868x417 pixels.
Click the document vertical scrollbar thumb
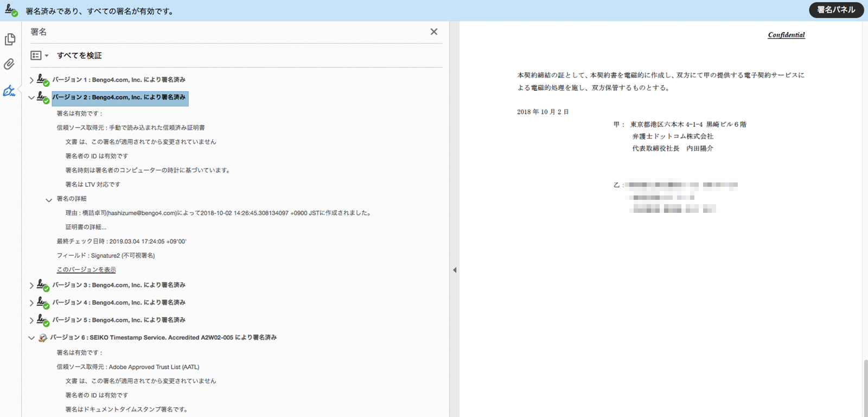865,388
